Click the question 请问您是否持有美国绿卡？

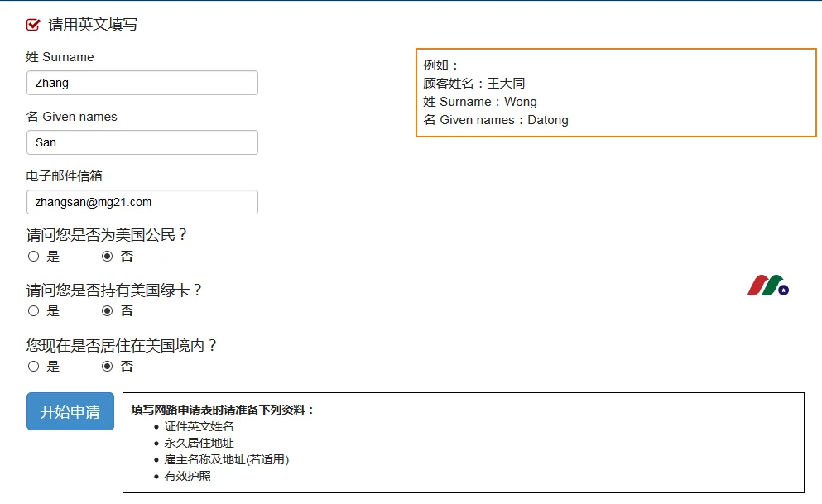(x=115, y=290)
